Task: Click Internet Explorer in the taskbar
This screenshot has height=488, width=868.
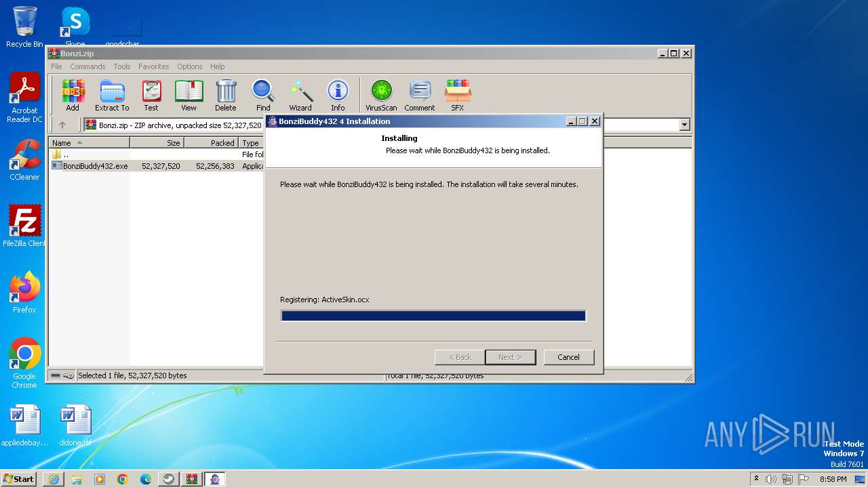Action: point(54,479)
